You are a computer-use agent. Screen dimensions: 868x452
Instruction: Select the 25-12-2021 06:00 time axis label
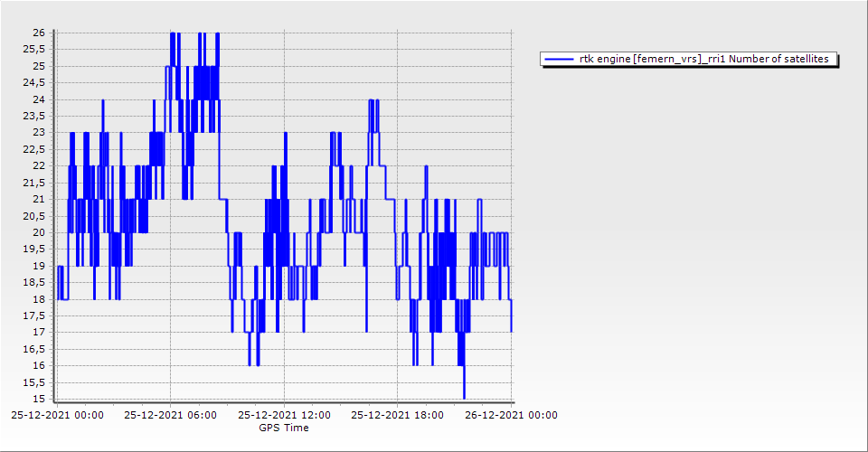pyautogui.click(x=170, y=416)
